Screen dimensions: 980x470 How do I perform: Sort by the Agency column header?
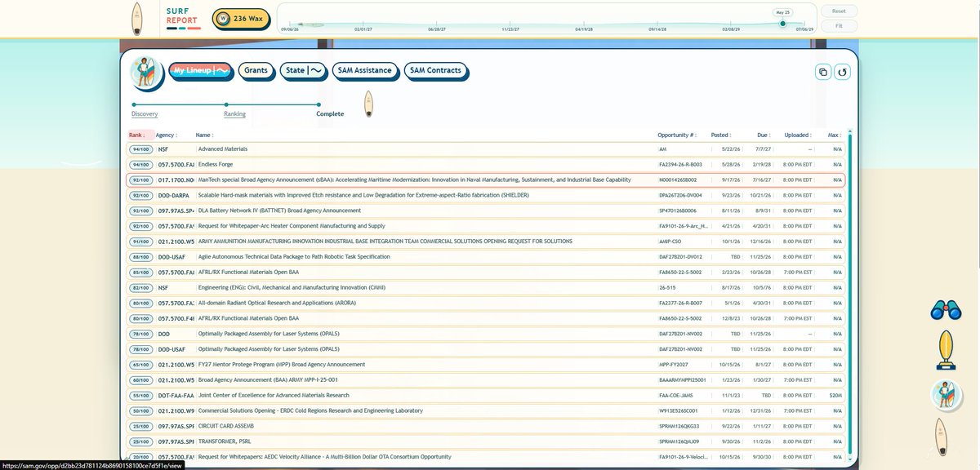167,135
